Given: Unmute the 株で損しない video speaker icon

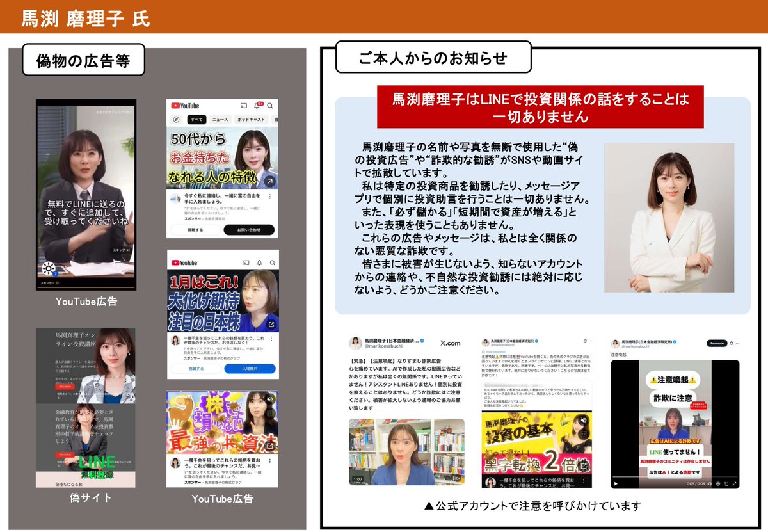Looking at the screenshot, I should 269,399.
